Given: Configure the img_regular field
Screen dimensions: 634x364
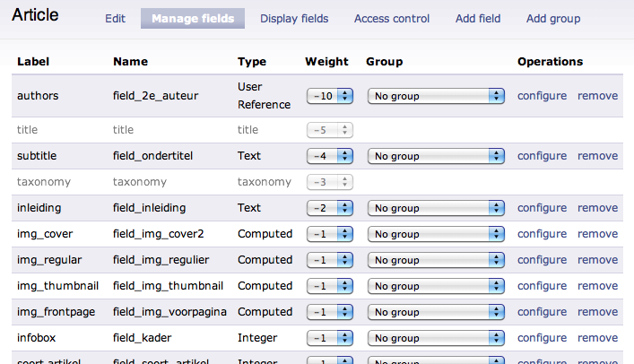Looking at the screenshot, I should click(x=542, y=260).
